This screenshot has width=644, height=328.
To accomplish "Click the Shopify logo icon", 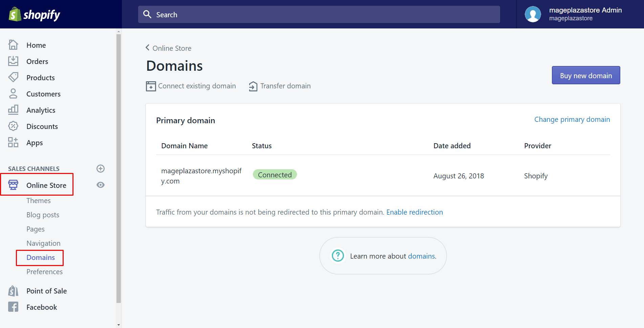I will tap(15, 14).
